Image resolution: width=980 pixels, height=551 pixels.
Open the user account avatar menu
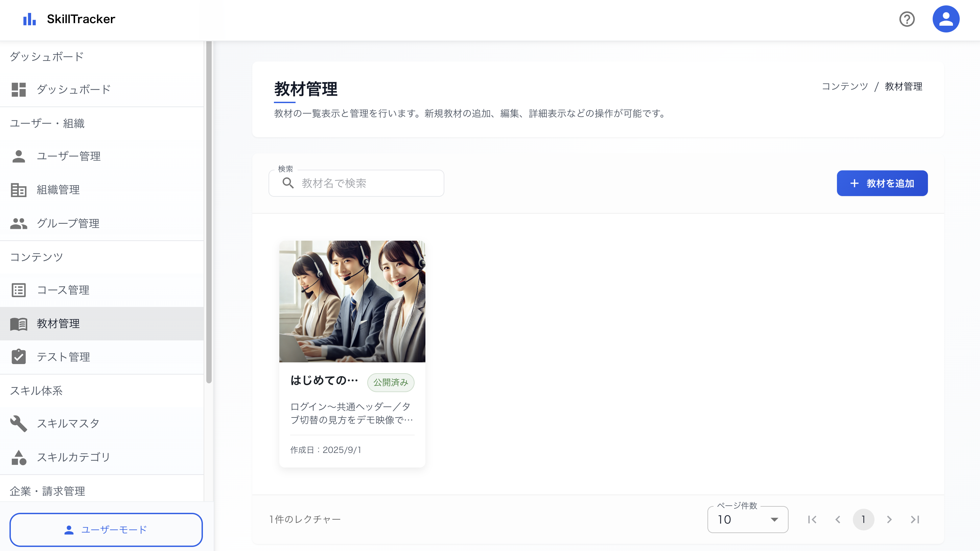[946, 19]
